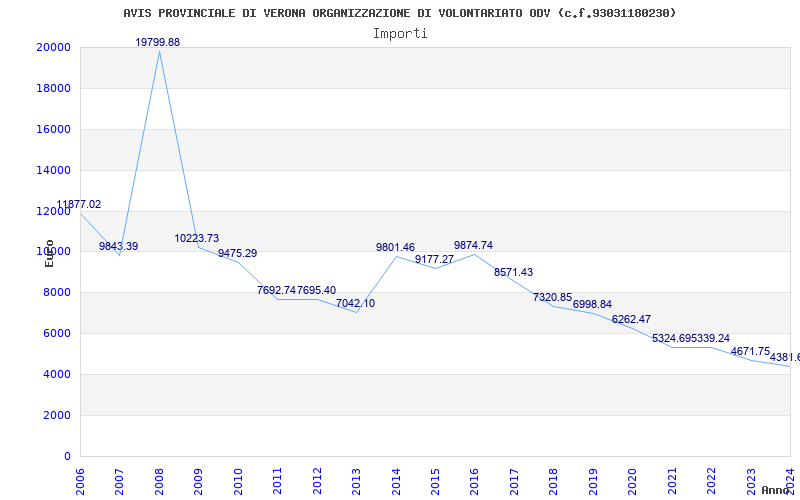Click the y-axis tick 14000
This screenshot has height=500, width=800.
point(53,170)
